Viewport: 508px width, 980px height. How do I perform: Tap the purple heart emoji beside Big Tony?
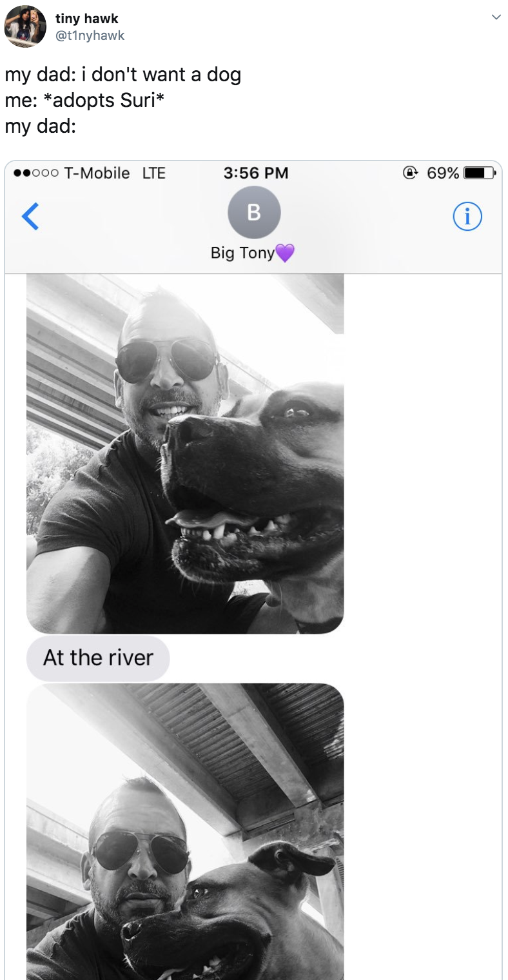point(284,253)
